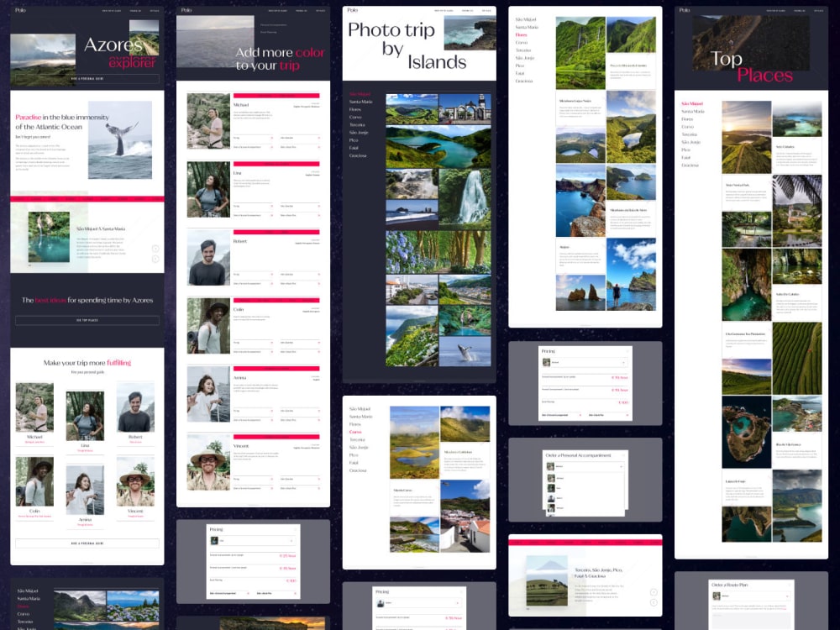Select São Jorge on the Top Places island list
The height and width of the screenshot is (630, 840).
point(691,142)
